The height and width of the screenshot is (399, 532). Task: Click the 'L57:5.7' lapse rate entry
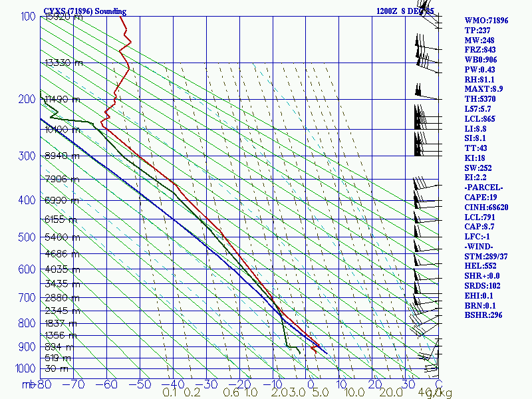pyautogui.click(x=477, y=109)
